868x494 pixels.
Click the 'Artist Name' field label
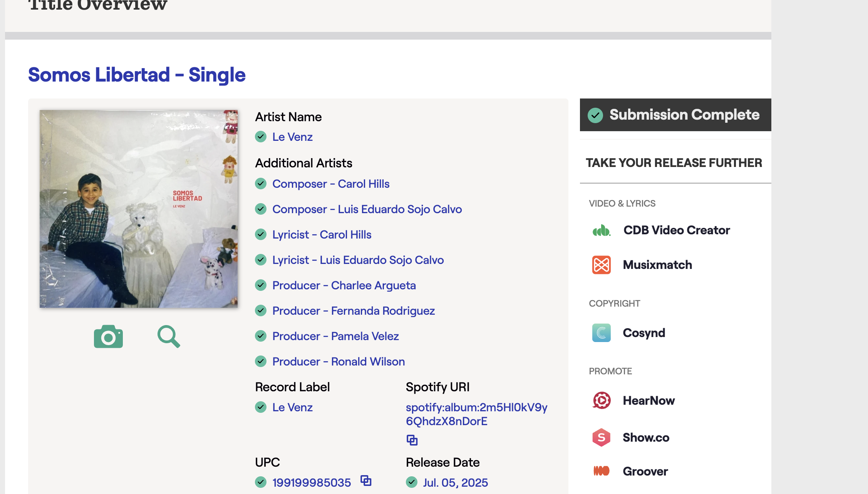288,117
